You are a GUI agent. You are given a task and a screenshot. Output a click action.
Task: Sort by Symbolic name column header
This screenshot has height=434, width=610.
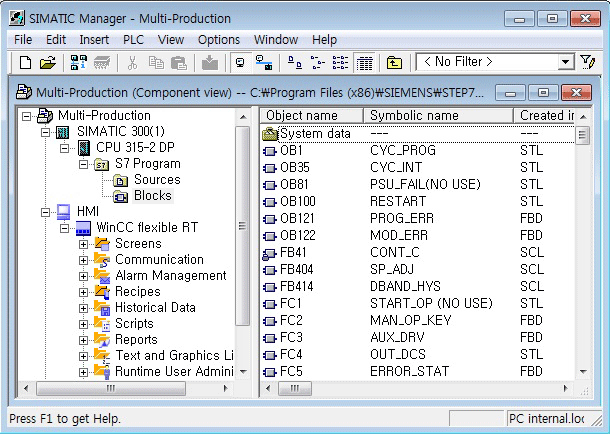tap(438, 116)
